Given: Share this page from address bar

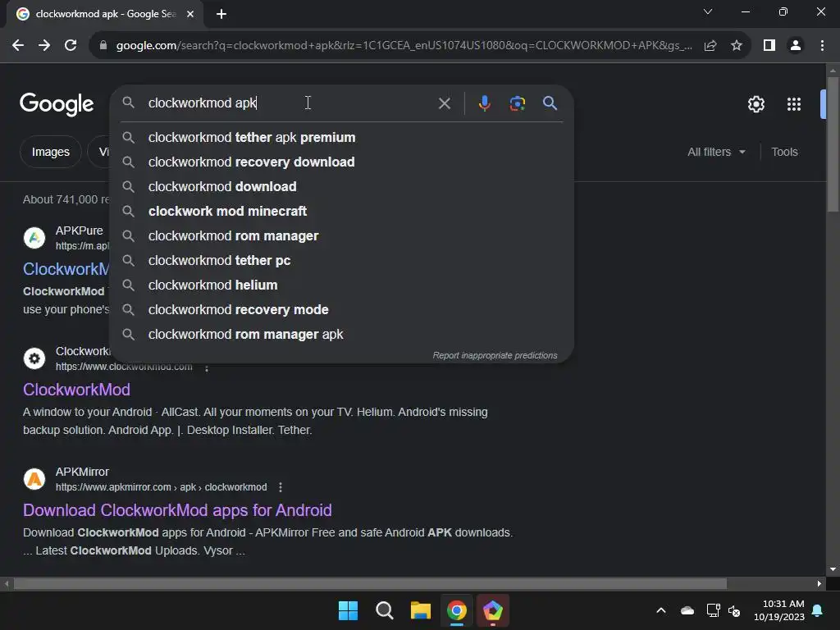Looking at the screenshot, I should (x=710, y=46).
